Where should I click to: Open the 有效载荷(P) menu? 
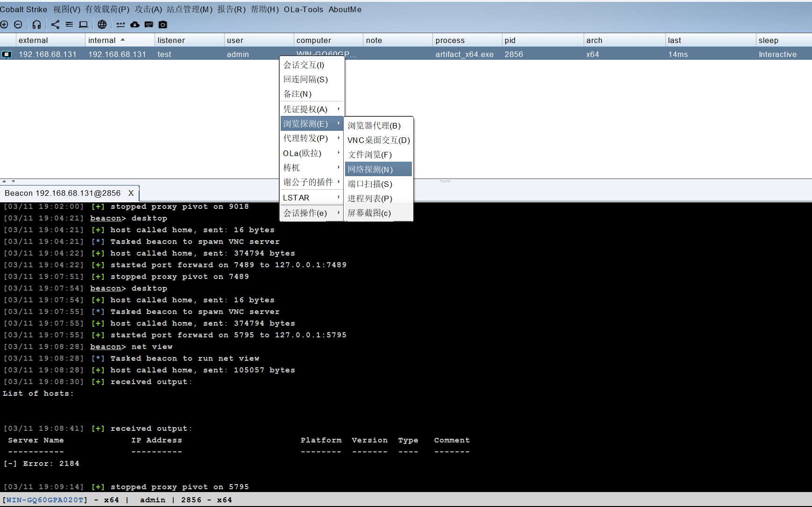pos(107,9)
